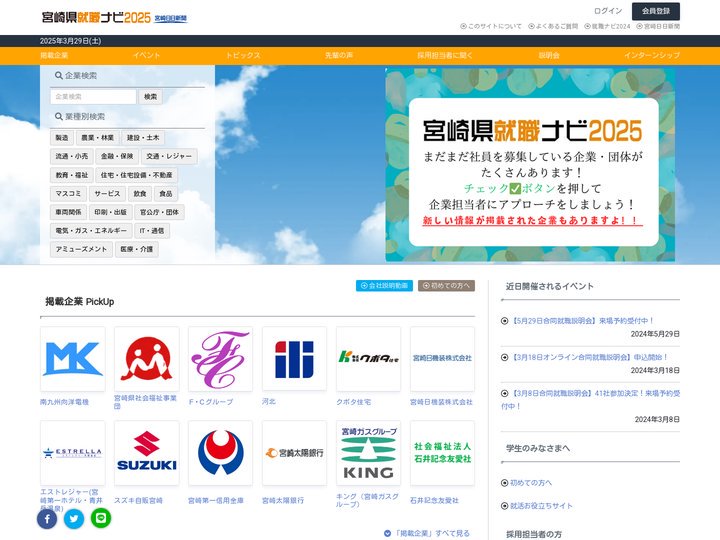Open the 採用担当者に聞く menu item
Viewport: 720px width, 540px height.
click(x=445, y=56)
